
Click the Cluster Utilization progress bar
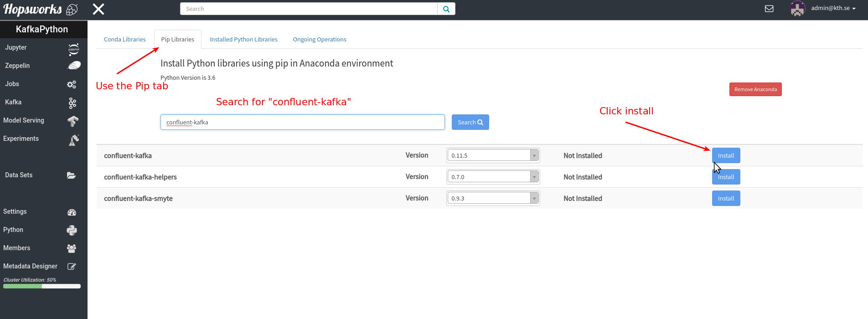click(42, 286)
